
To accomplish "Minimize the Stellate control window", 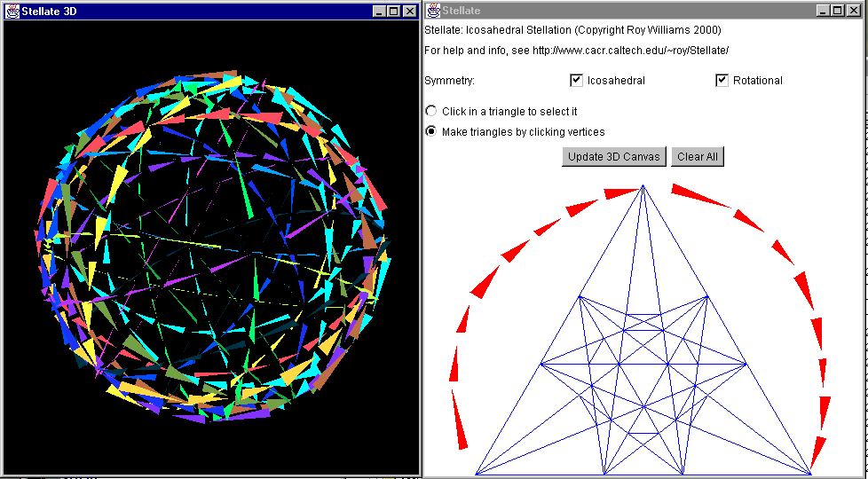I will (x=823, y=11).
